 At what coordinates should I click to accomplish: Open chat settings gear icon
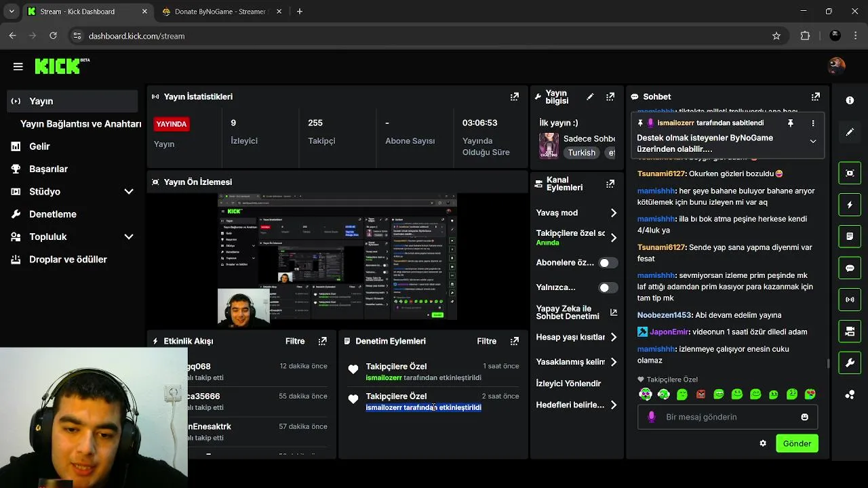[763, 443]
